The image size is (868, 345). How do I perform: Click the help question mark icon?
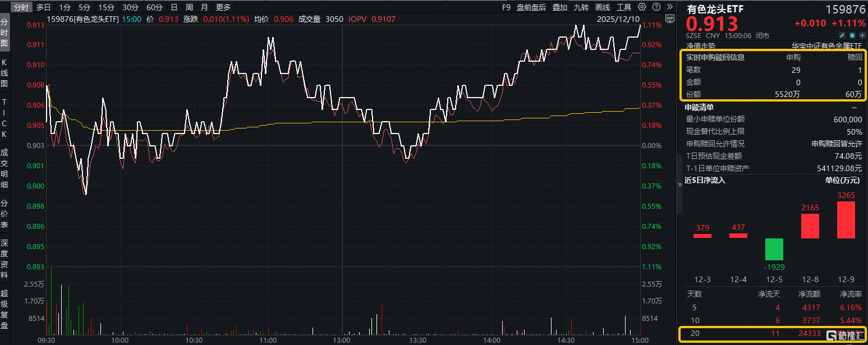click(655, 7)
